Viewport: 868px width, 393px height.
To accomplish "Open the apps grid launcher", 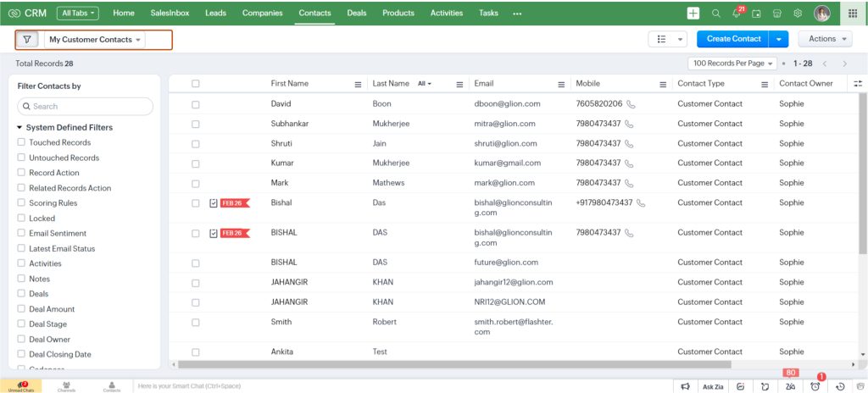I will [853, 14].
